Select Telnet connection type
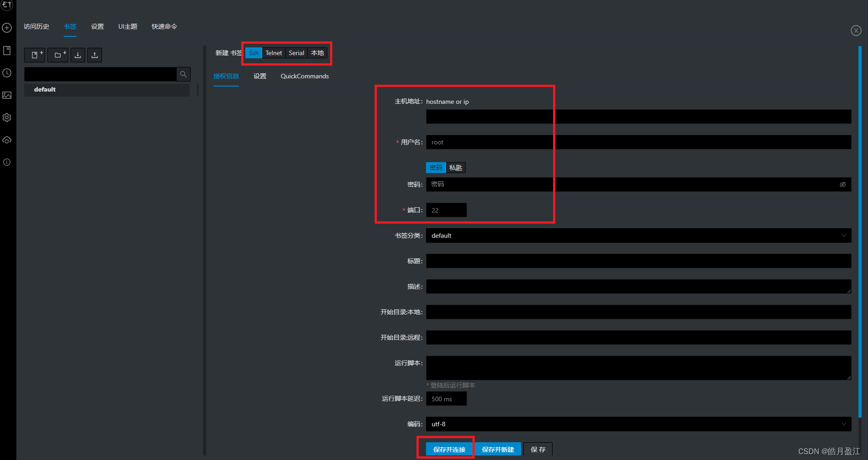The height and width of the screenshot is (460, 868). 274,53
